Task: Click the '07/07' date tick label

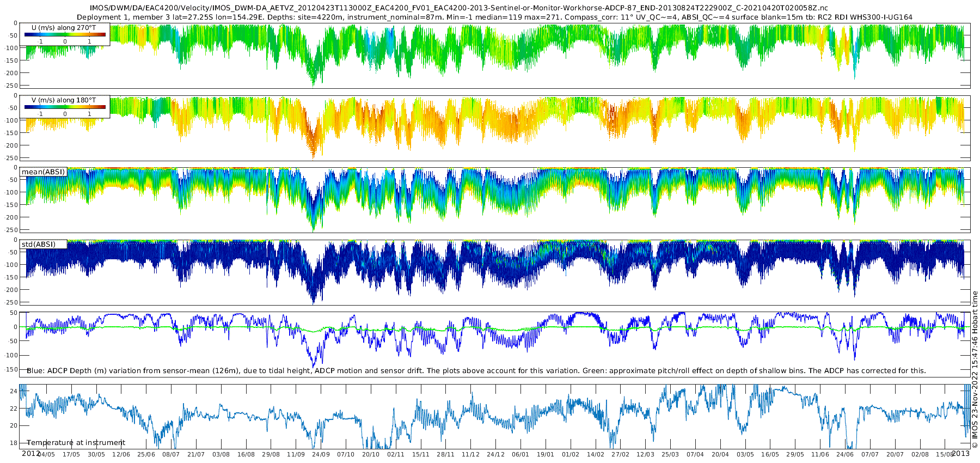Action: tap(870, 454)
